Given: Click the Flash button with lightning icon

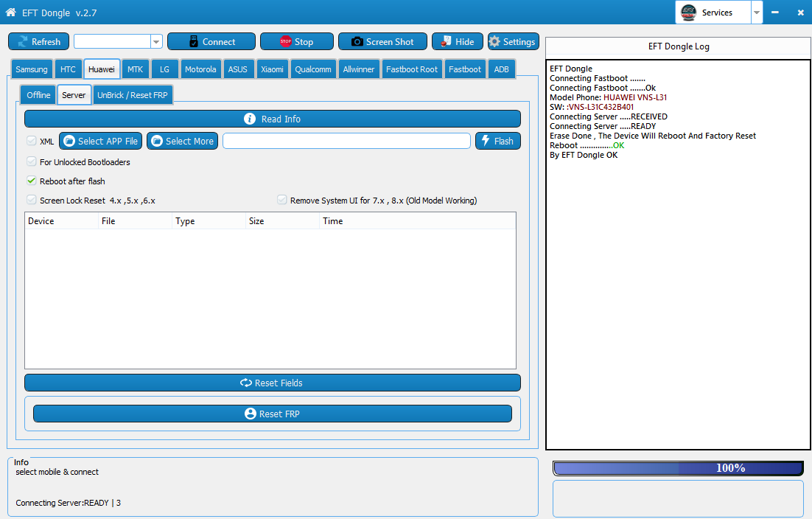Looking at the screenshot, I should 497,141.
